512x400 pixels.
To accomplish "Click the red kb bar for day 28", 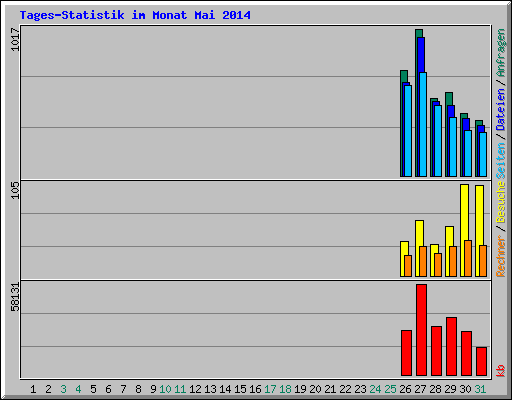I will 436,351.
